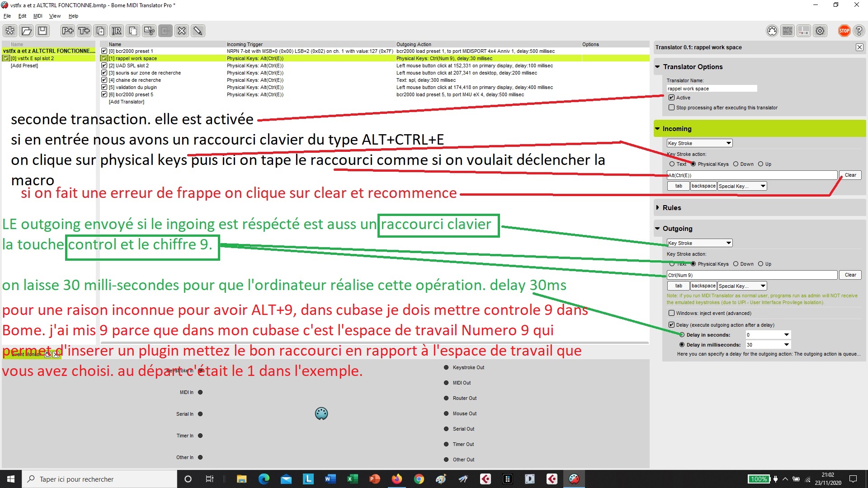This screenshot has width=868, height=488.
Task: Add a new translator with T+ icon
Action: click(84, 31)
